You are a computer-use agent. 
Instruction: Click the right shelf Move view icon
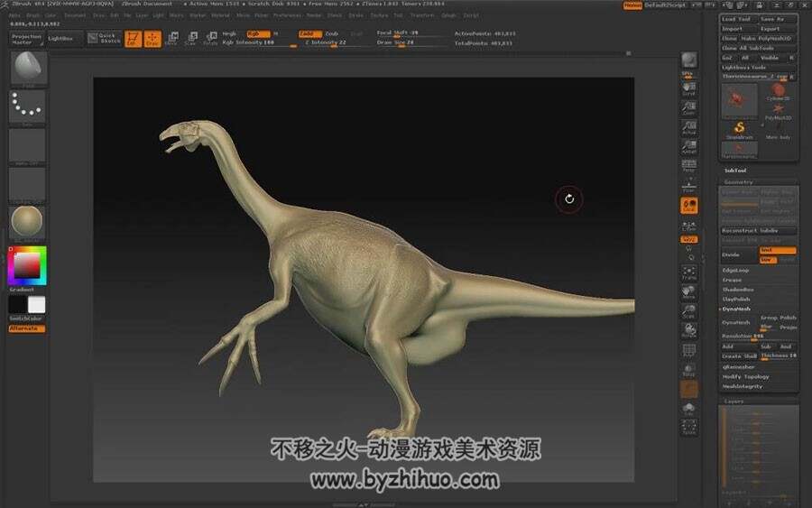(688, 292)
